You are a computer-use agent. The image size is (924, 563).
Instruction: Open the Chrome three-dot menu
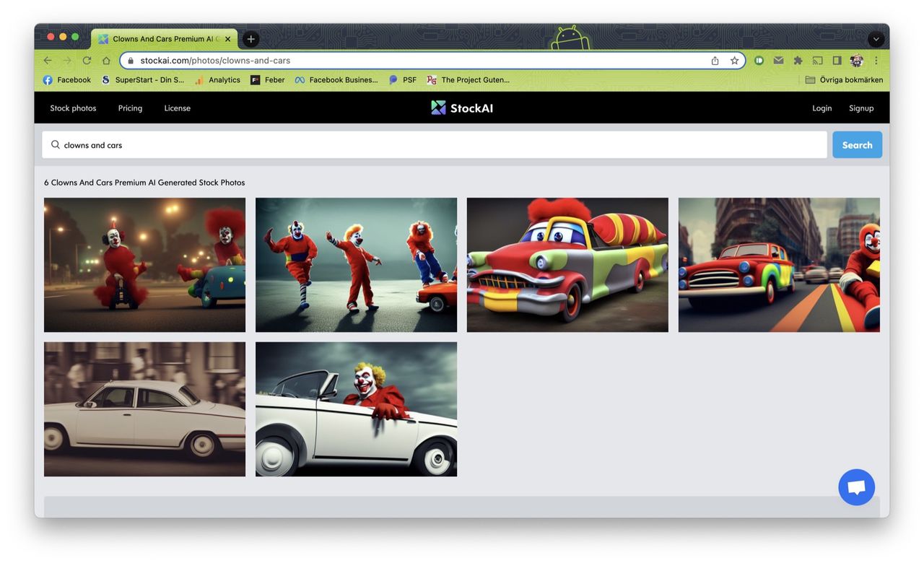pos(876,61)
